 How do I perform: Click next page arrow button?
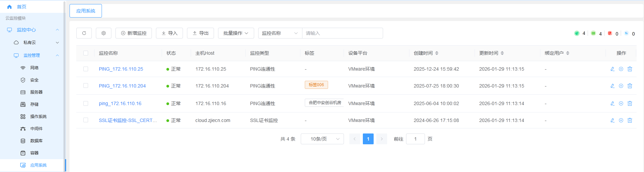click(382, 139)
